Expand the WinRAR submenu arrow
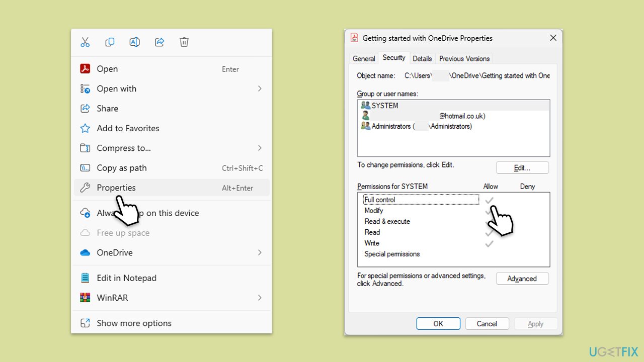This screenshot has width=644, height=362. coord(260,298)
